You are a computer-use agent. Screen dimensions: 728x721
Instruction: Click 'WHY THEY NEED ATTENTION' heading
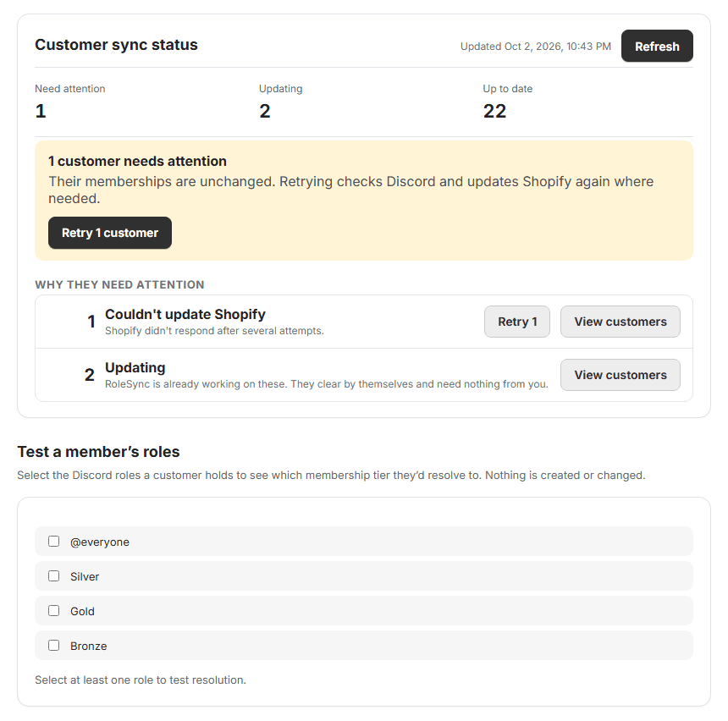pyautogui.click(x=119, y=284)
